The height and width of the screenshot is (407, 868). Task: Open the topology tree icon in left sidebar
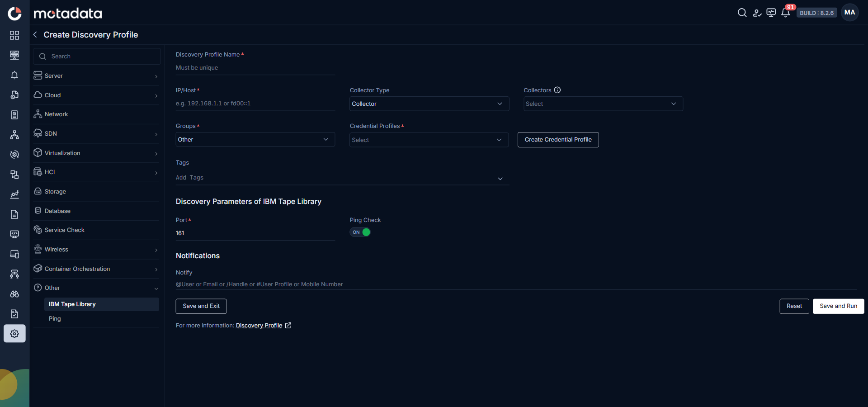14,135
